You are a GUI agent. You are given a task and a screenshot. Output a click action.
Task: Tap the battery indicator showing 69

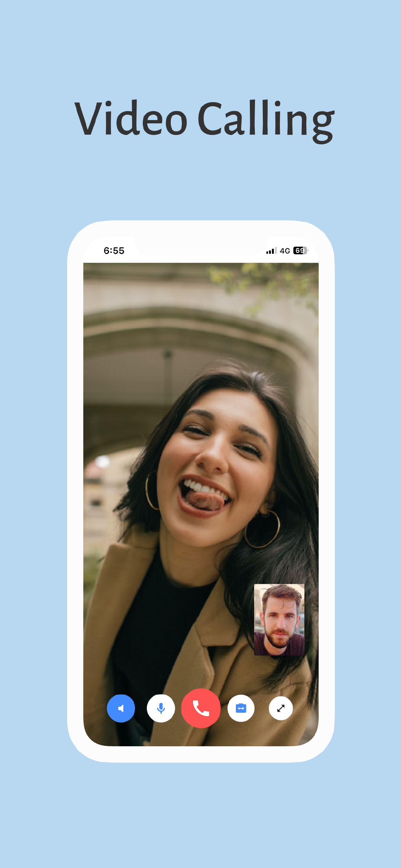[x=300, y=250]
